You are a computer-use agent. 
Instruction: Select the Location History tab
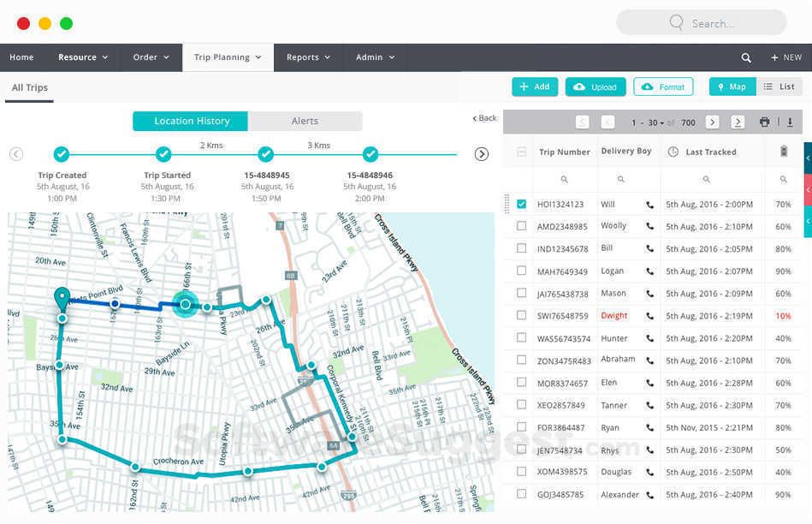189,121
